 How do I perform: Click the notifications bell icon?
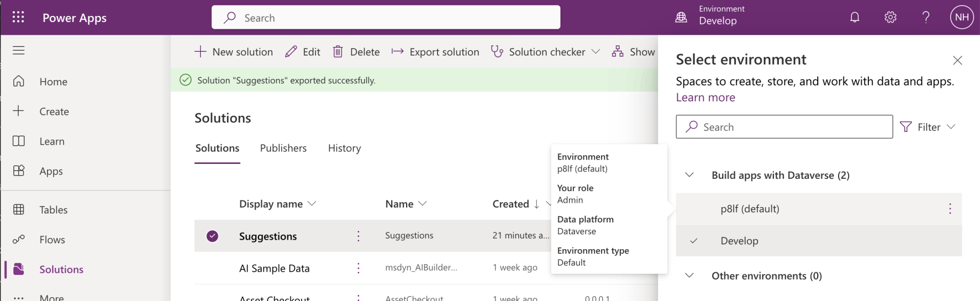click(855, 18)
